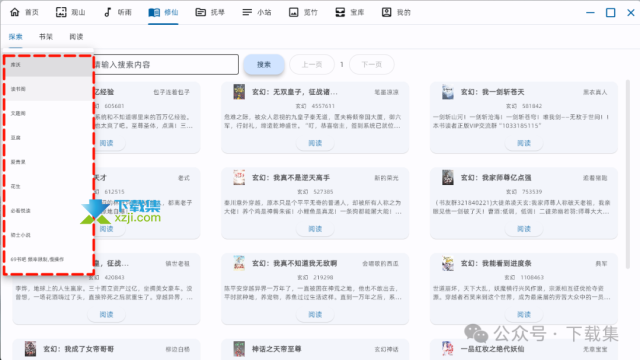Screen dimensions: 640x360
Task: Choose 69书吧 in the source list
Action: (x=49, y=259)
